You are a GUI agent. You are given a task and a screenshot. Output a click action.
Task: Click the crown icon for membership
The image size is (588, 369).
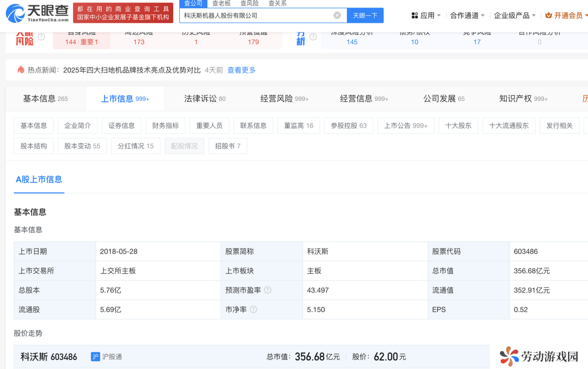(548, 16)
